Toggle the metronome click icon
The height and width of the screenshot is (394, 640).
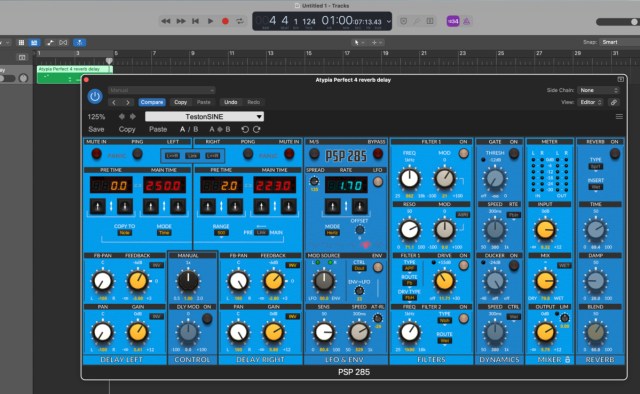point(467,21)
